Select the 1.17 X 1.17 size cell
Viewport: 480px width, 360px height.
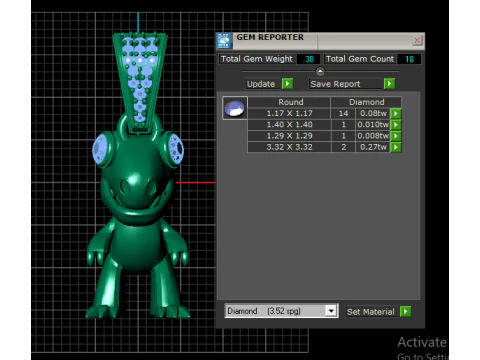coord(289,113)
